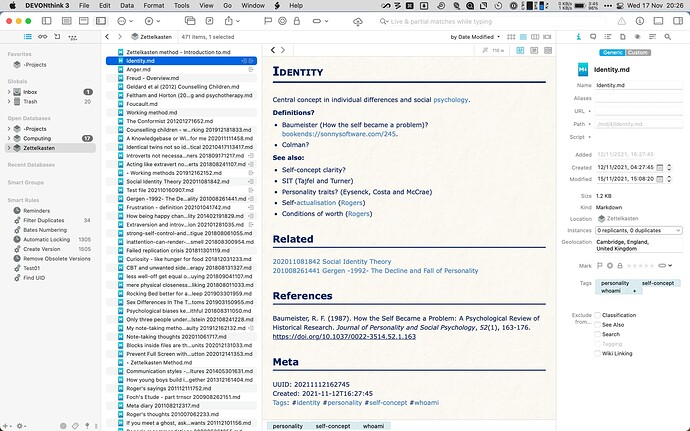Expand the Trash group in sidebar
The width and height of the screenshot is (690, 431).
pyautogui.click(x=9, y=102)
